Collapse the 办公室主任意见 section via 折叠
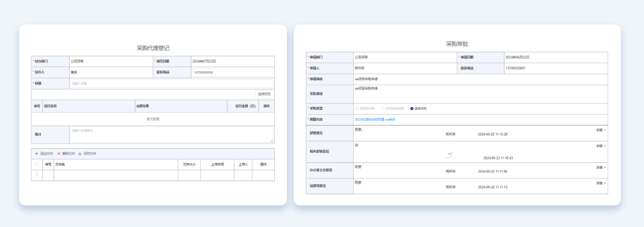Image resolution: width=644 pixels, height=227 pixels. tap(601, 167)
